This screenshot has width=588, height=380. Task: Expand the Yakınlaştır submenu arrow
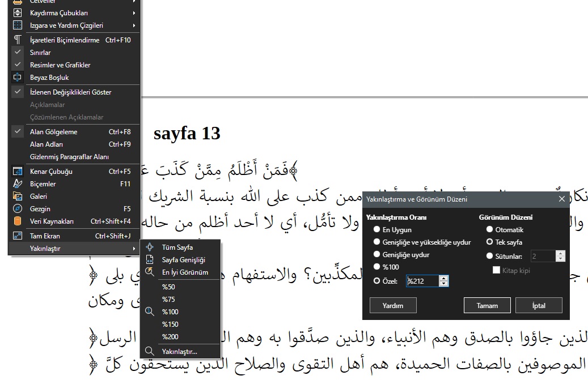[134, 248]
